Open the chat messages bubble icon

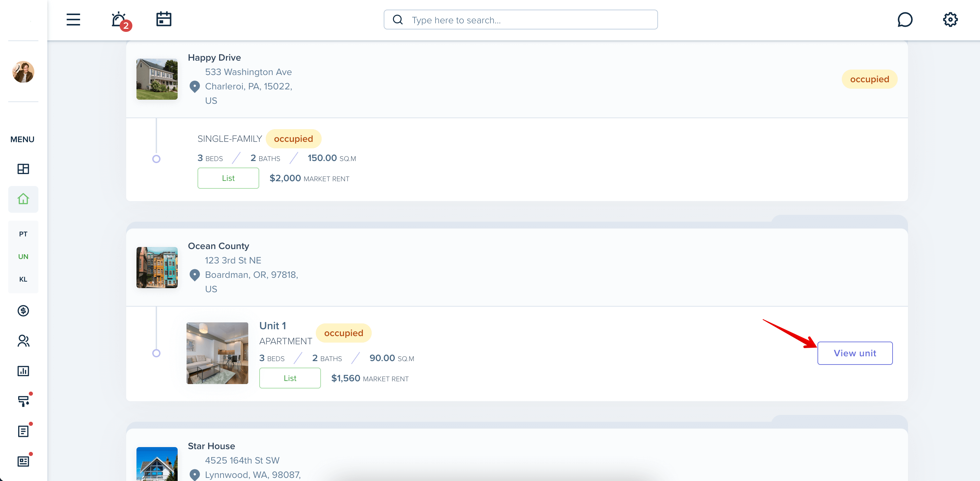(905, 20)
